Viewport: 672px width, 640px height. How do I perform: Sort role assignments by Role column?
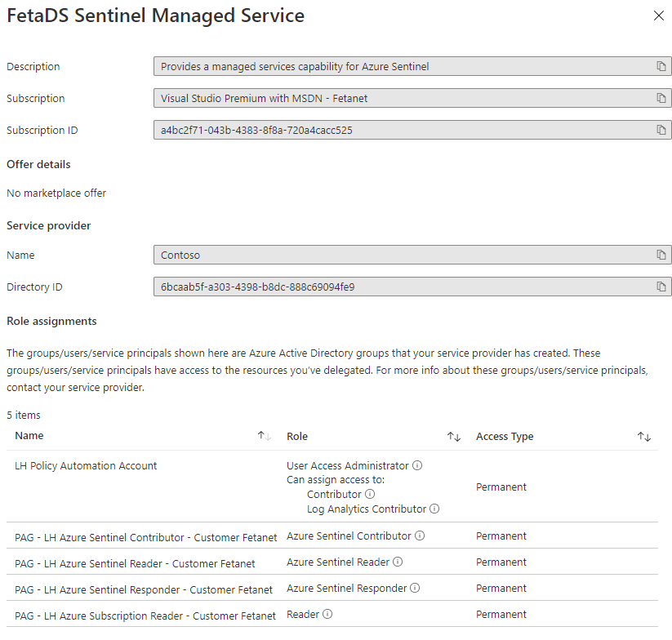tap(454, 437)
